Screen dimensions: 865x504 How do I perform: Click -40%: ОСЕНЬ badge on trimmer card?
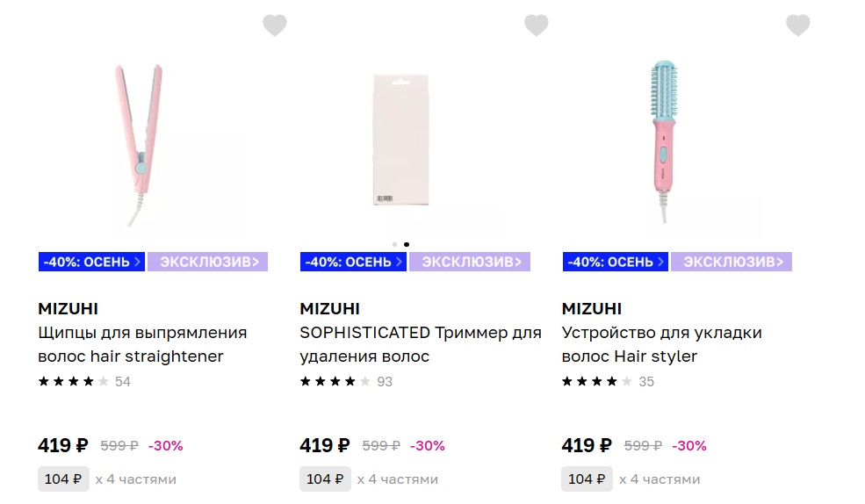click(354, 262)
